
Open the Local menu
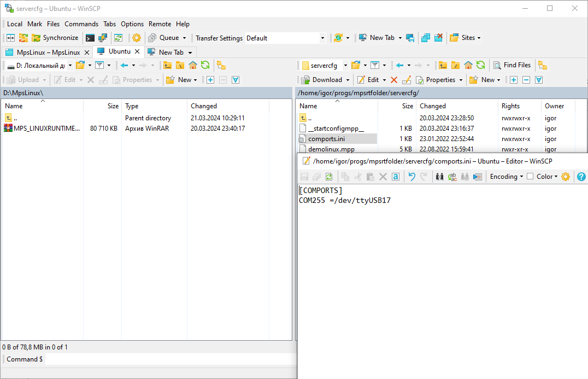coord(15,24)
